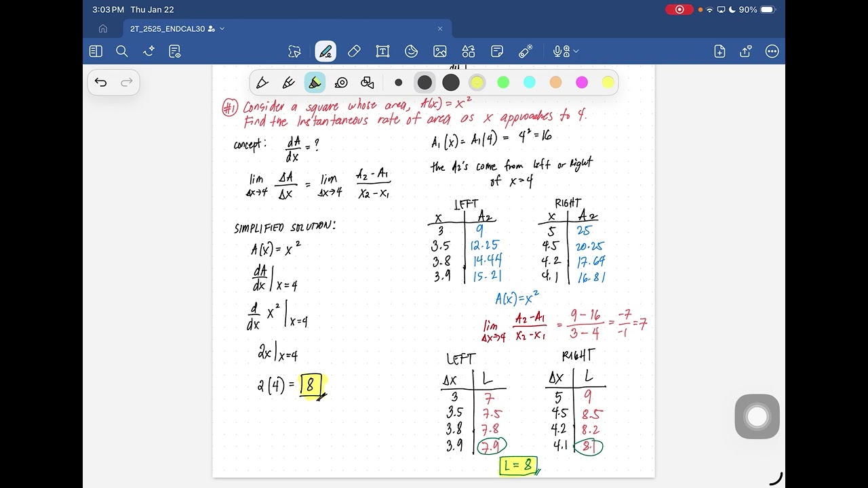868x488 pixels.
Task: Tap the screen recording indicator
Action: (679, 9)
